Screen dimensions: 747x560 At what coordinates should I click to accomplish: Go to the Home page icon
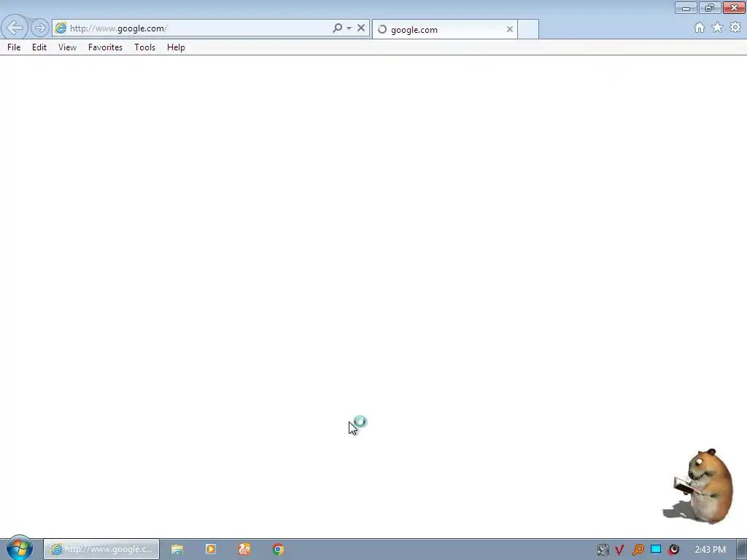tap(700, 28)
